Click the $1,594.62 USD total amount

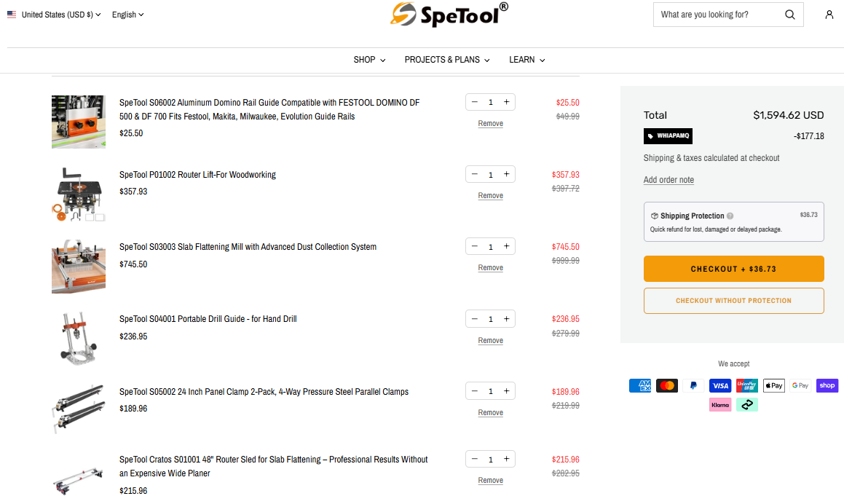(788, 115)
